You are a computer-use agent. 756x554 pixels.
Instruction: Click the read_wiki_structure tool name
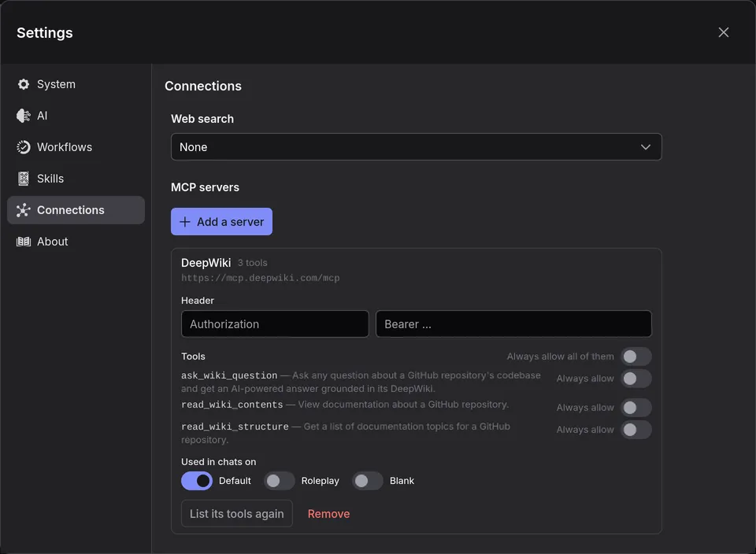click(235, 427)
